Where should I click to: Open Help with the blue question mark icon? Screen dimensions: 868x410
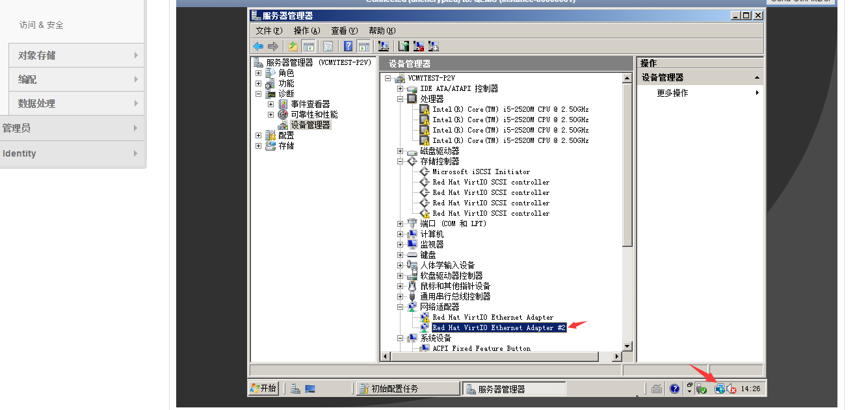349,46
